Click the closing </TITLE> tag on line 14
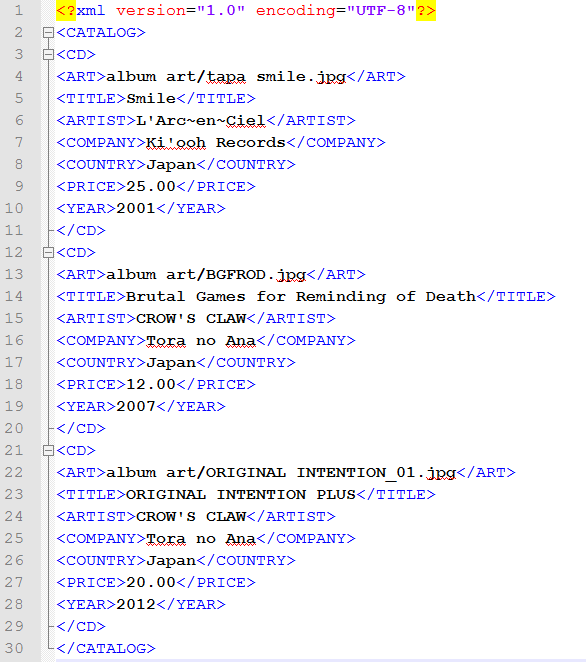The height and width of the screenshot is (662, 586). [x=516, y=297]
